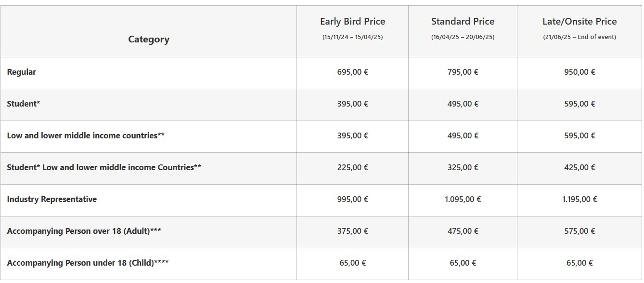644x283 pixels.
Task: Click the 225,00 € early bird price
Action: pos(353,168)
